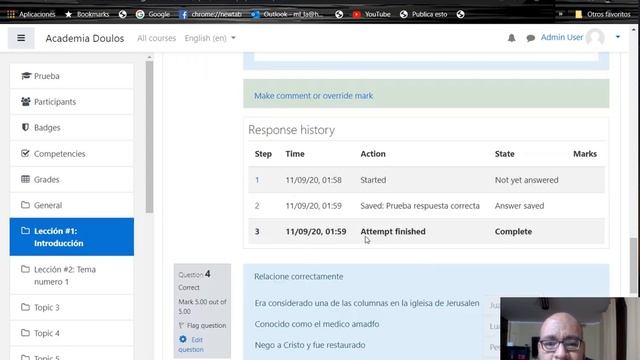This screenshot has height=360, width=640.
Task: Click the webcam video overlay thumbnail
Action: point(570,329)
